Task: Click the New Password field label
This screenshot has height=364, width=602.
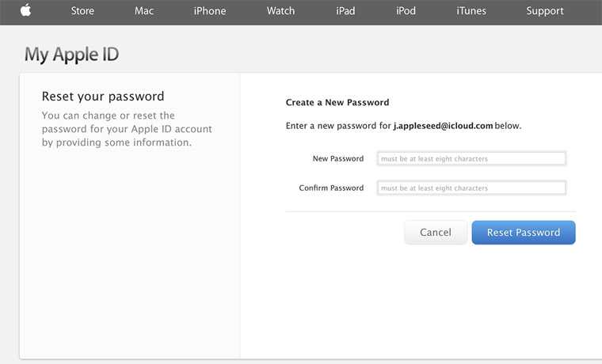Action: tap(338, 158)
